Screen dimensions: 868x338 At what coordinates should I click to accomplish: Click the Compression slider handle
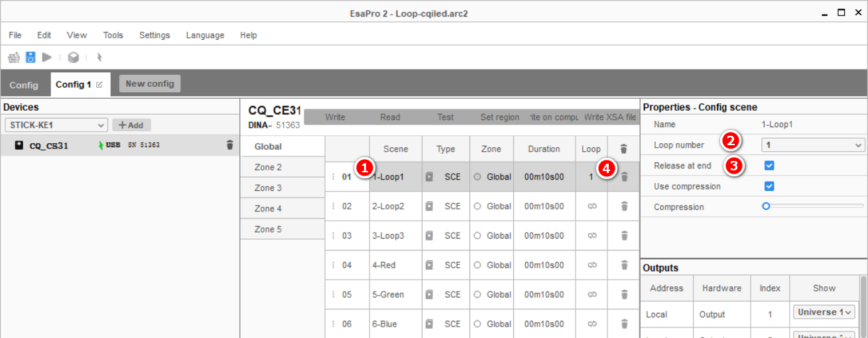tap(766, 207)
